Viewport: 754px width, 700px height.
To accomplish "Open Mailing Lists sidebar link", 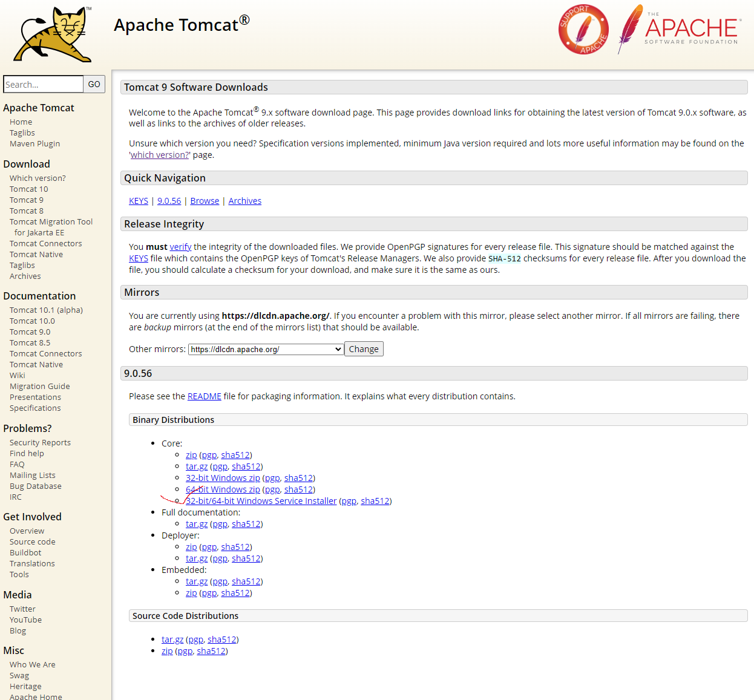I will point(32,475).
